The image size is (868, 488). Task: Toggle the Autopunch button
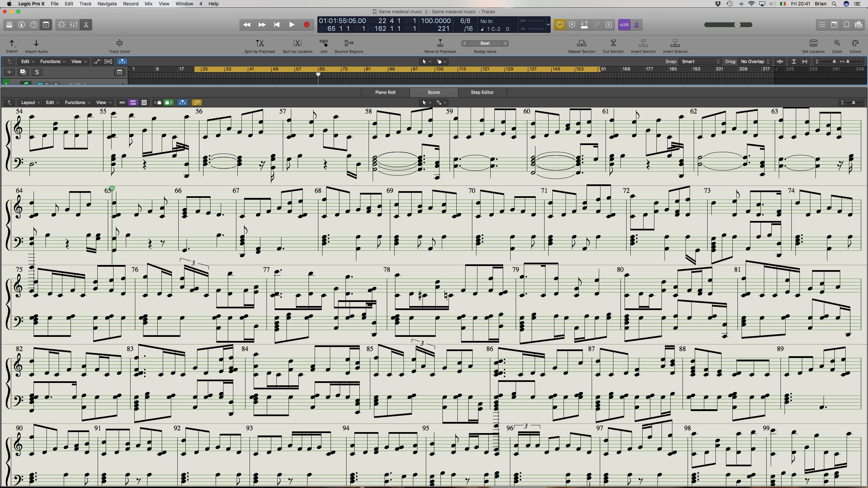584,25
